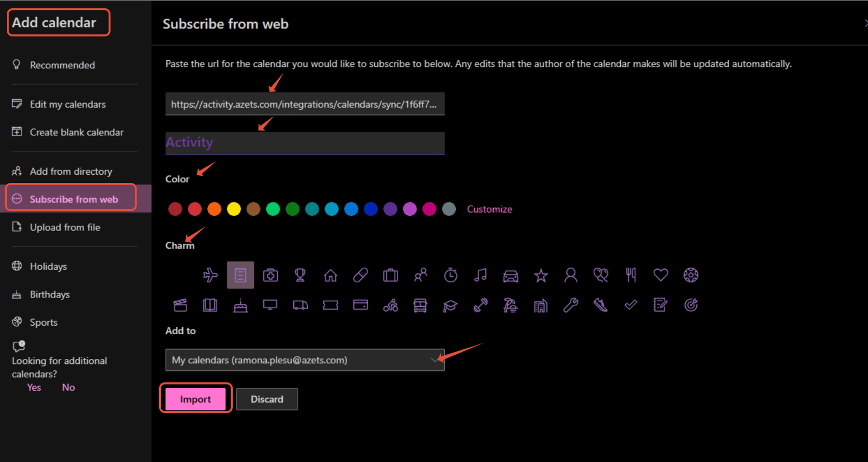Viewport: 868px width, 462px height.
Task: Click the calendar URL input field
Action: [305, 104]
